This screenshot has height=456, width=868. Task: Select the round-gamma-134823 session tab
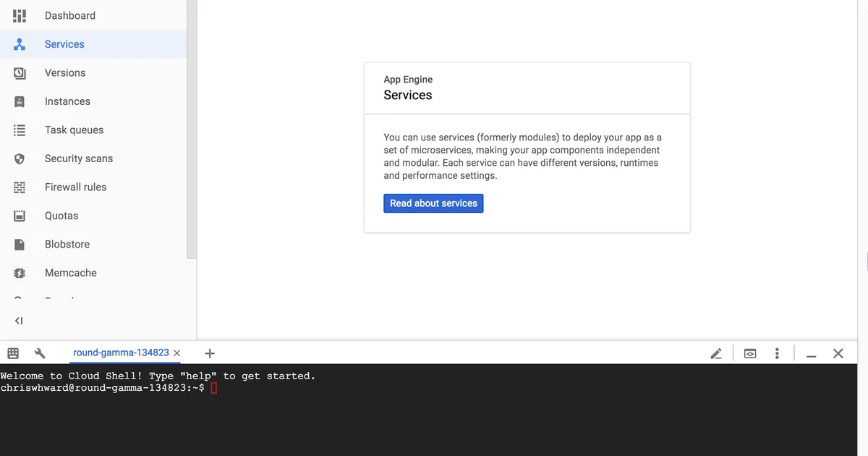(121, 352)
